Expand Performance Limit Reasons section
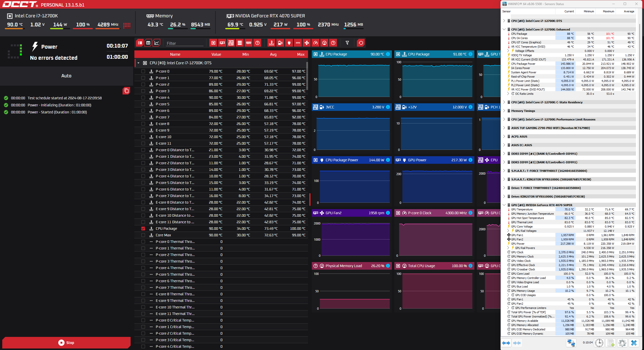This screenshot has width=644, height=350. click(x=504, y=119)
